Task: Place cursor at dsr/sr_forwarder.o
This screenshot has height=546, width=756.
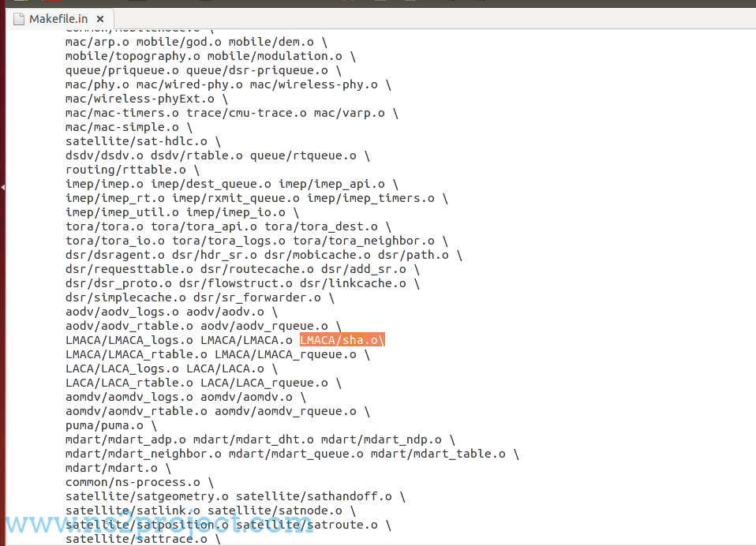Action: 257,297
